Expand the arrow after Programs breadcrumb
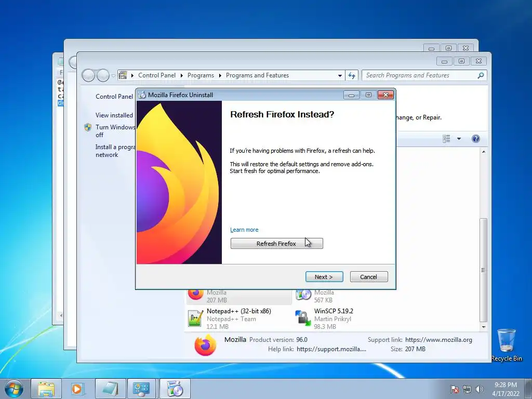Screen dimensions: 532x399 coord(220,76)
